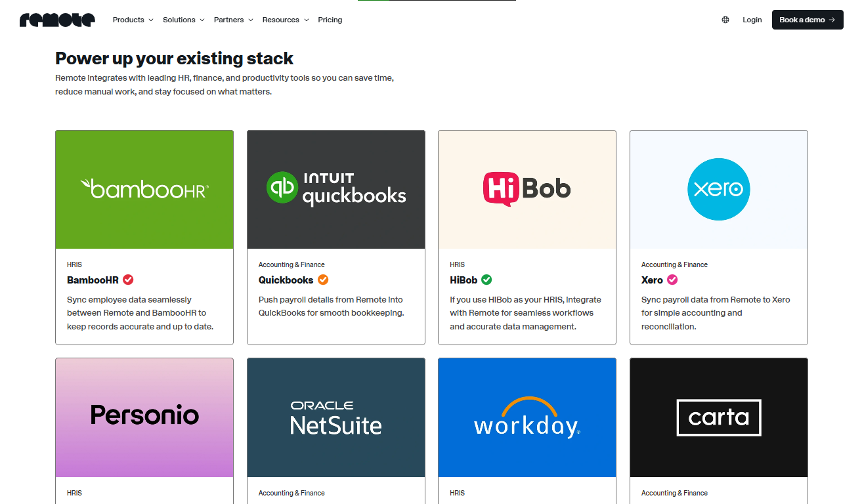Viewport: 862px width, 504px height.
Task: Click BambooHR's red verified badge
Action: click(128, 280)
